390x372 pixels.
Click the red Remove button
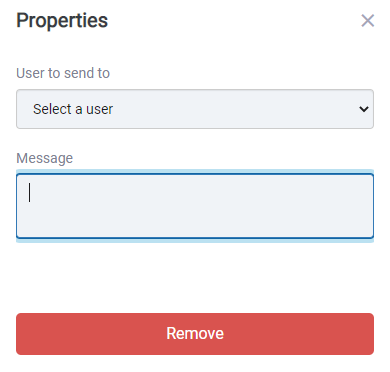(x=195, y=334)
